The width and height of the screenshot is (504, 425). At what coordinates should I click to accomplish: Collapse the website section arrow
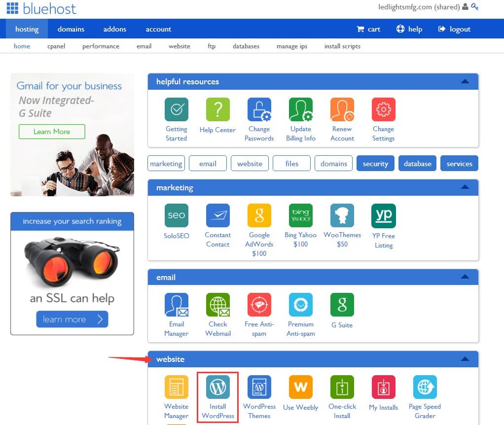click(x=465, y=359)
